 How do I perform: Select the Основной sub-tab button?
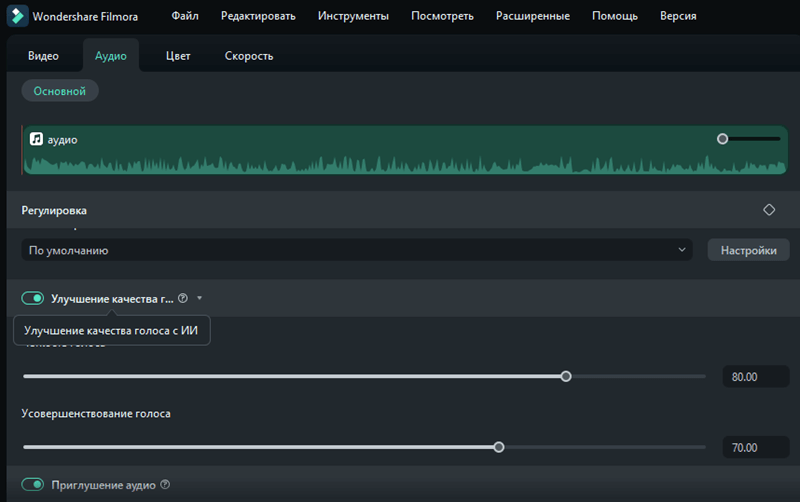pyautogui.click(x=60, y=91)
